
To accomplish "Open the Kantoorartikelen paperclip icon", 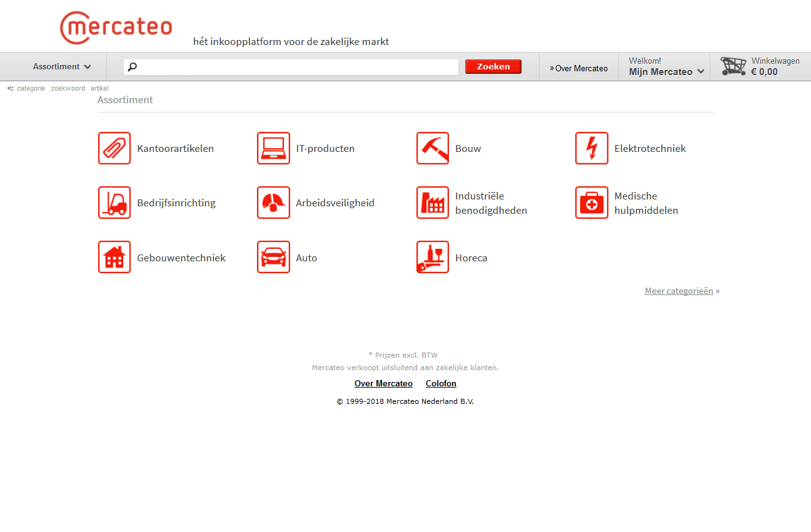I will coord(114,148).
